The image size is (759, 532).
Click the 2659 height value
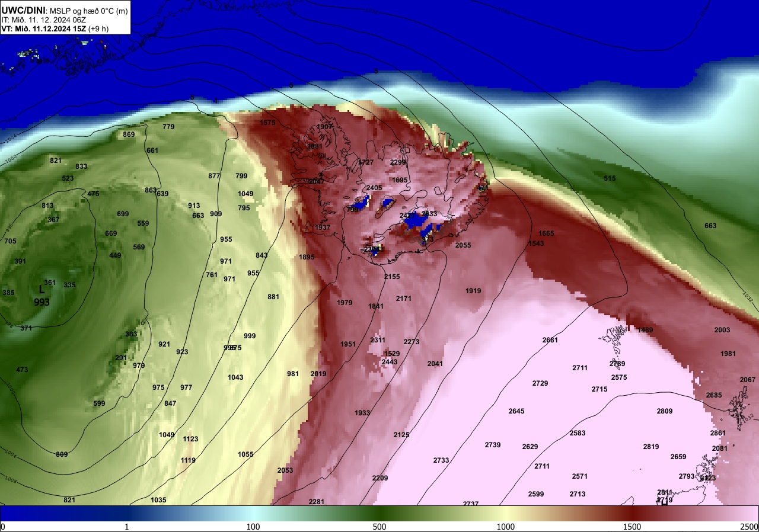pyautogui.click(x=678, y=457)
